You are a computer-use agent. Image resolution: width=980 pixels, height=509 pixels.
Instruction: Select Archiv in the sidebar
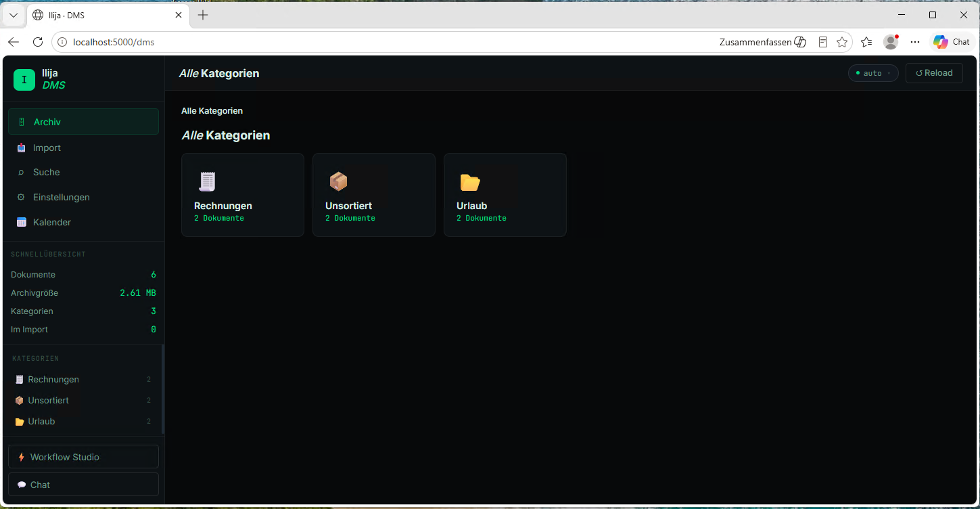83,122
